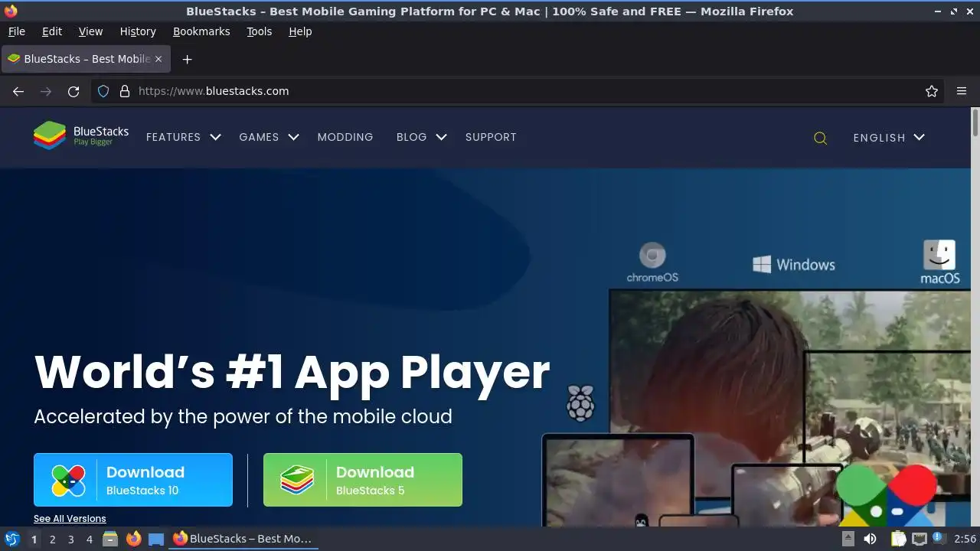Select the BlueStacks browser tab
The image size is (980, 551).
click(x=85, y=59)
